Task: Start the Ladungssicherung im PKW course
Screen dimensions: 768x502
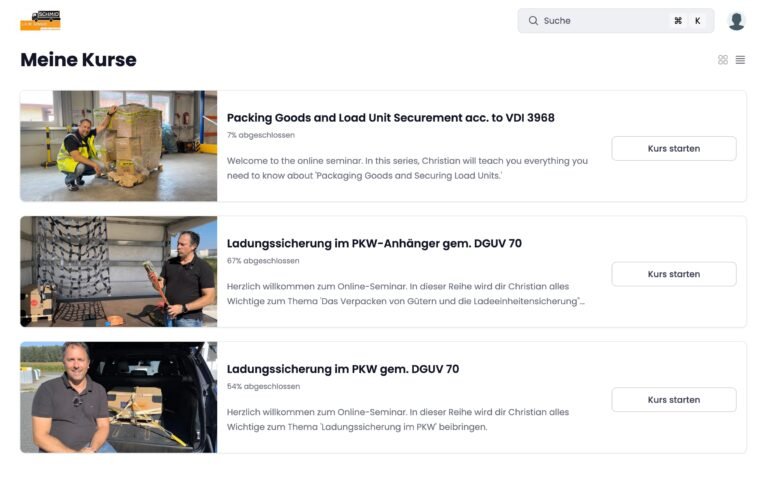Action: 673,400
